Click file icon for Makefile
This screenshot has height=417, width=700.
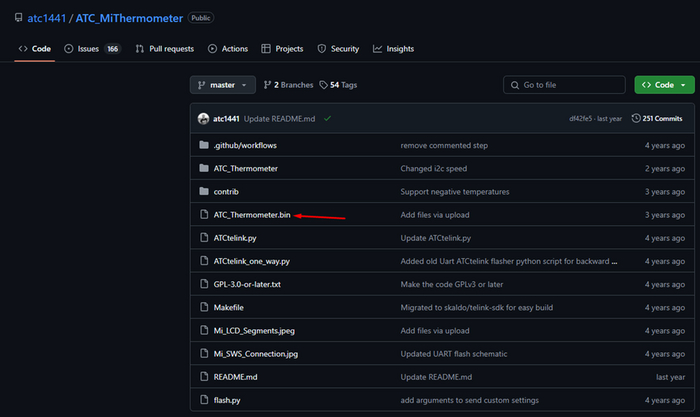(x=204, y=308)
